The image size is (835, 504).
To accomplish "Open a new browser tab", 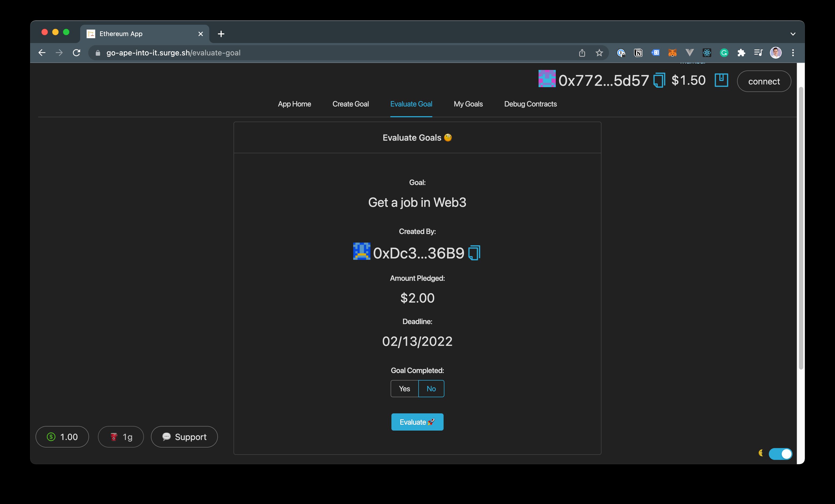I will click(x=221, y=34).
